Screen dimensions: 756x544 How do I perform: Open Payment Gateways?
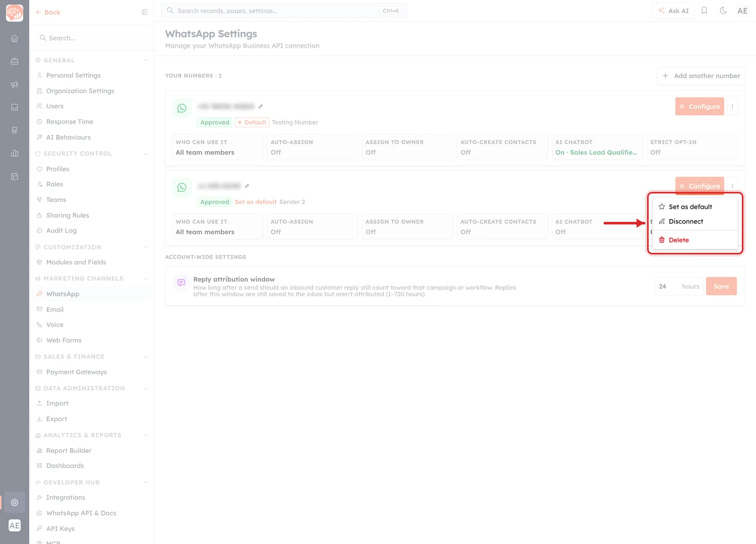pos(77,372)
